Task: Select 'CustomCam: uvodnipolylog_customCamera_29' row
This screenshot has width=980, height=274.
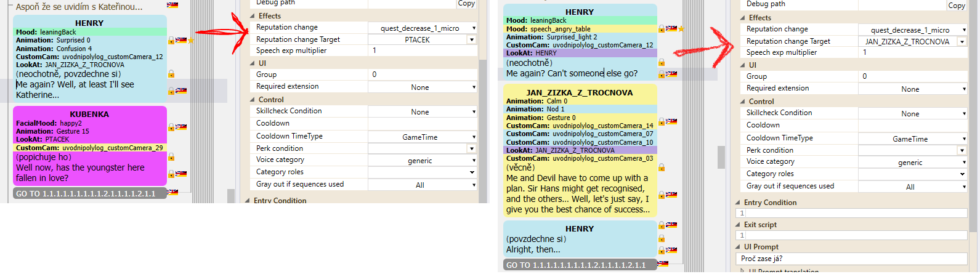Action: coord(89,148)
